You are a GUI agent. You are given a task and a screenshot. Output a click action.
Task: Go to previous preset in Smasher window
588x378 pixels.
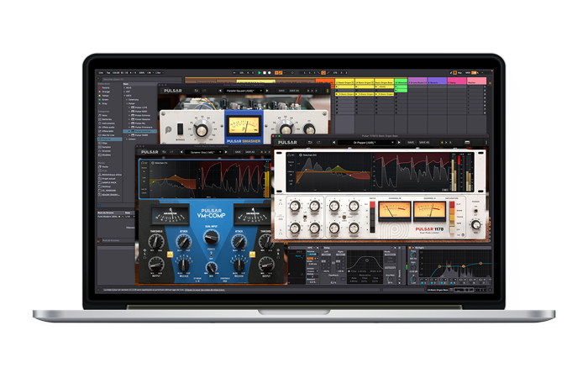220,91
